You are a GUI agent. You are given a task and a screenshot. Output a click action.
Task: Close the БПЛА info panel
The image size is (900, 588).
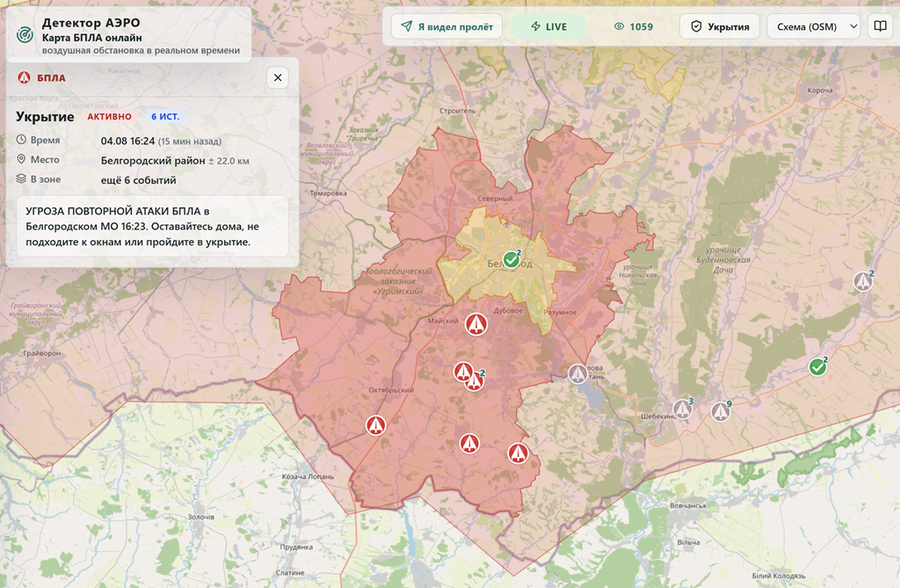click(278, 77)
